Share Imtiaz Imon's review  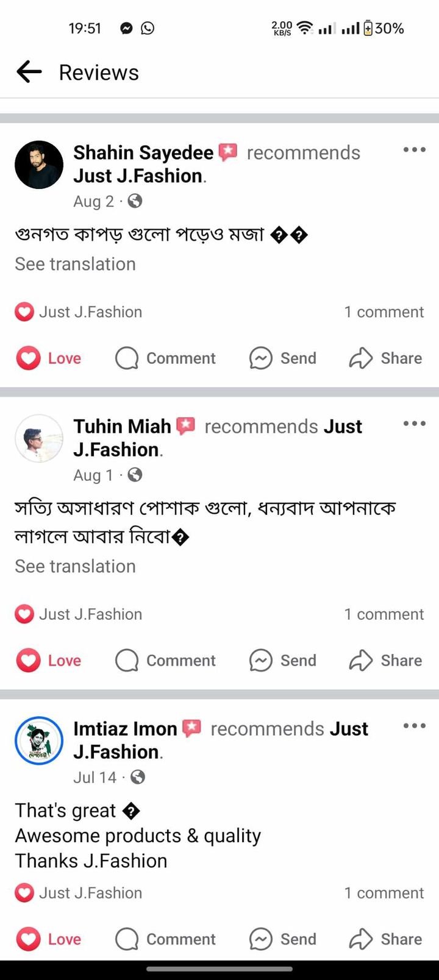(x=385, y=939)
